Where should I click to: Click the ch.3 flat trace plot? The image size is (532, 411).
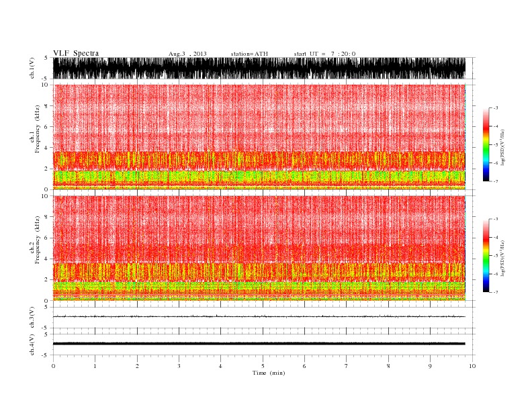pyautogui.click(x=259, y=316)
